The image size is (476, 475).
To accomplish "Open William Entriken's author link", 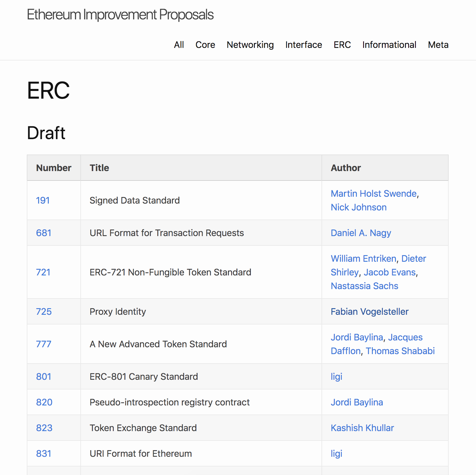I will (x=363, y=259).
